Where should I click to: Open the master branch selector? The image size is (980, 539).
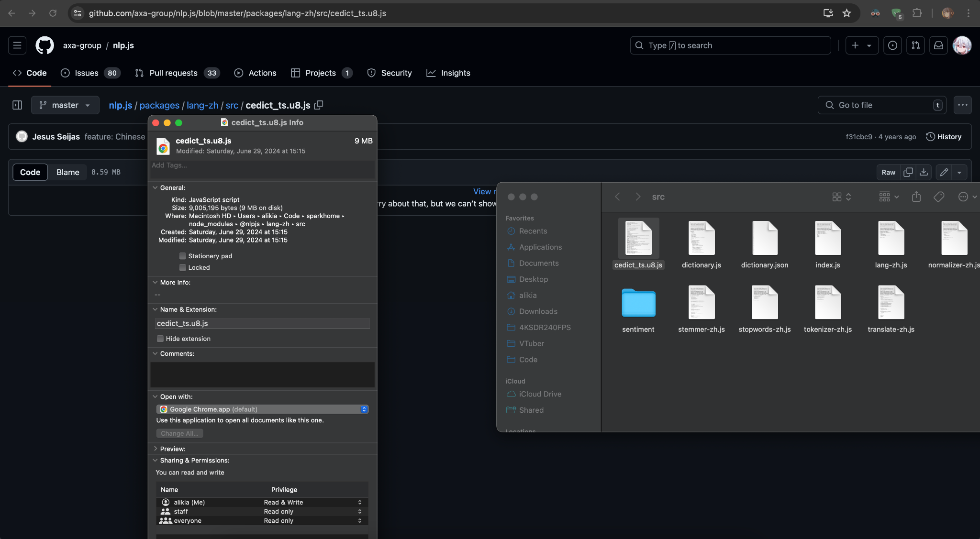[65, 105]
